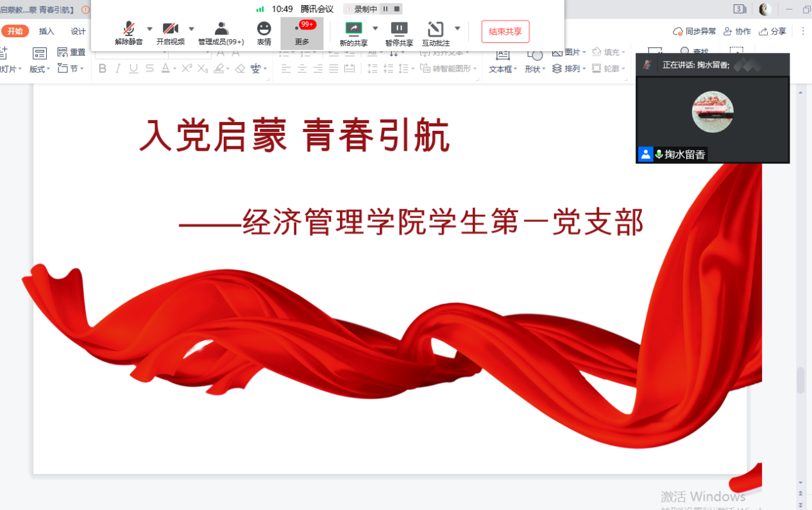Stop recording with the square stop icon
812x510 pixels.
click(x=397, y=9)
